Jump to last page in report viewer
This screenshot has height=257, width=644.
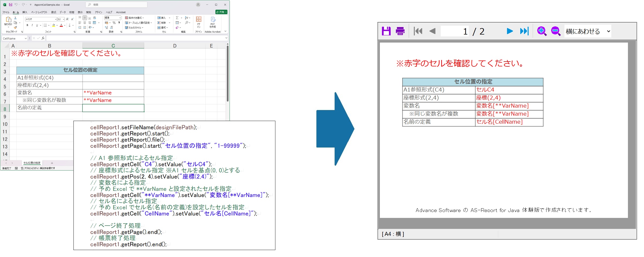point(524,31)
